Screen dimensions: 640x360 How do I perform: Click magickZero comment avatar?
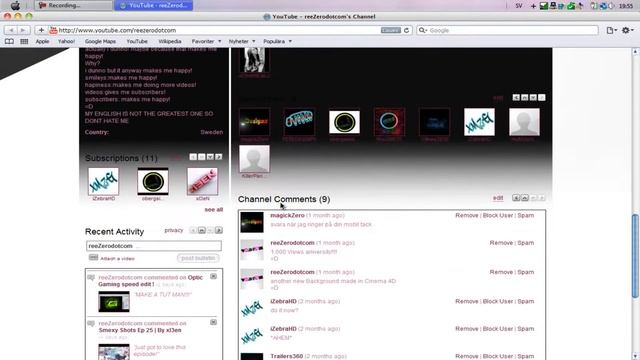click(251, 222)
